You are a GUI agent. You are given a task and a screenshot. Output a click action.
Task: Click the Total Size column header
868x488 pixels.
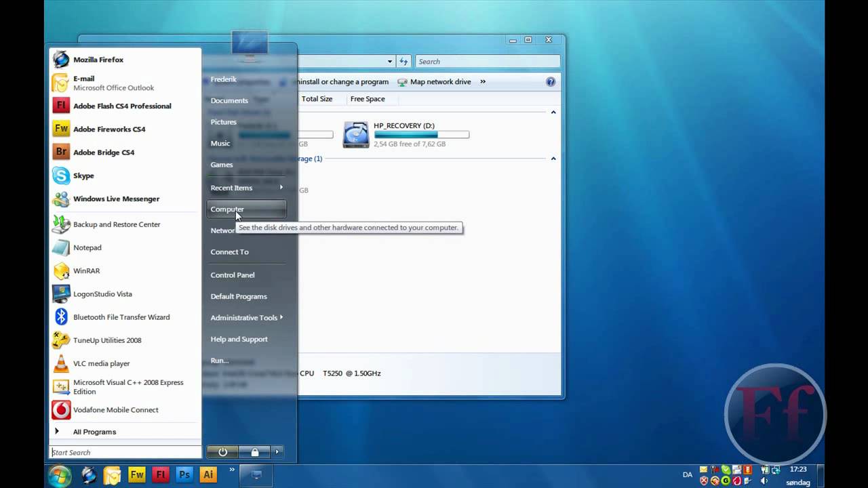(x=317, y=99)
